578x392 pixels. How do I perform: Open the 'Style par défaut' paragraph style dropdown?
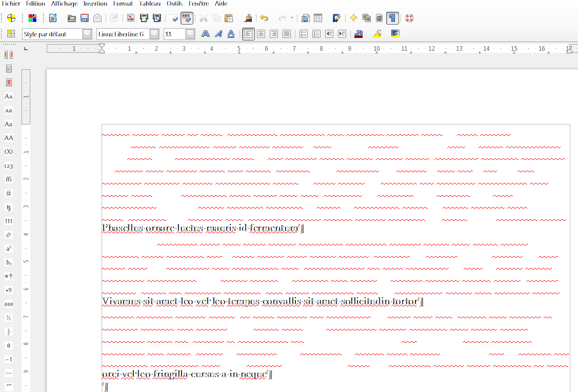(x=87, y=34)
